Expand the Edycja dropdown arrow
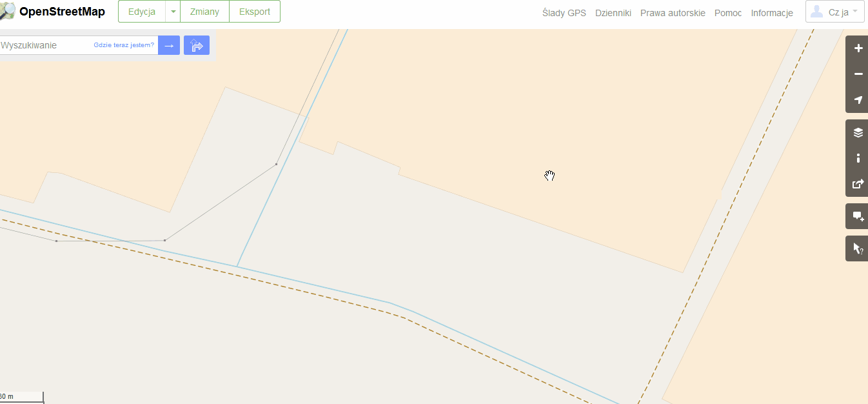The height and width of the screenshot is (404, 868). [173, 12]
